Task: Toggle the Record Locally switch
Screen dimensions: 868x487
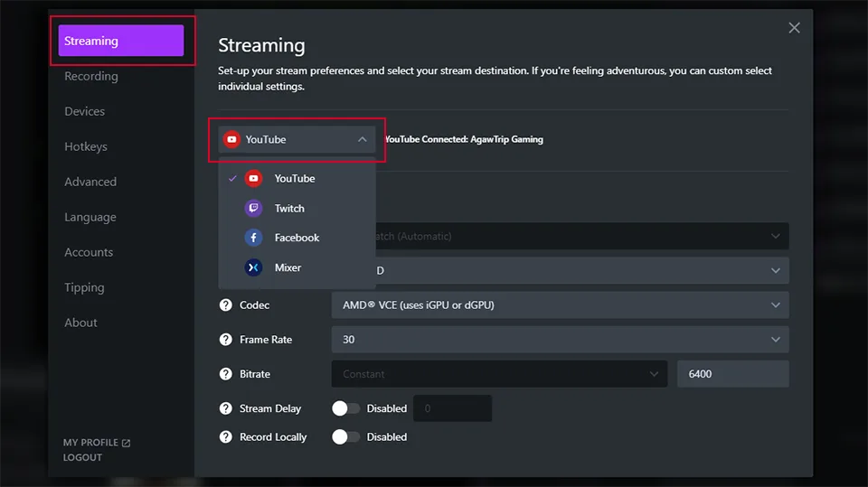Action: click(345, 436)
